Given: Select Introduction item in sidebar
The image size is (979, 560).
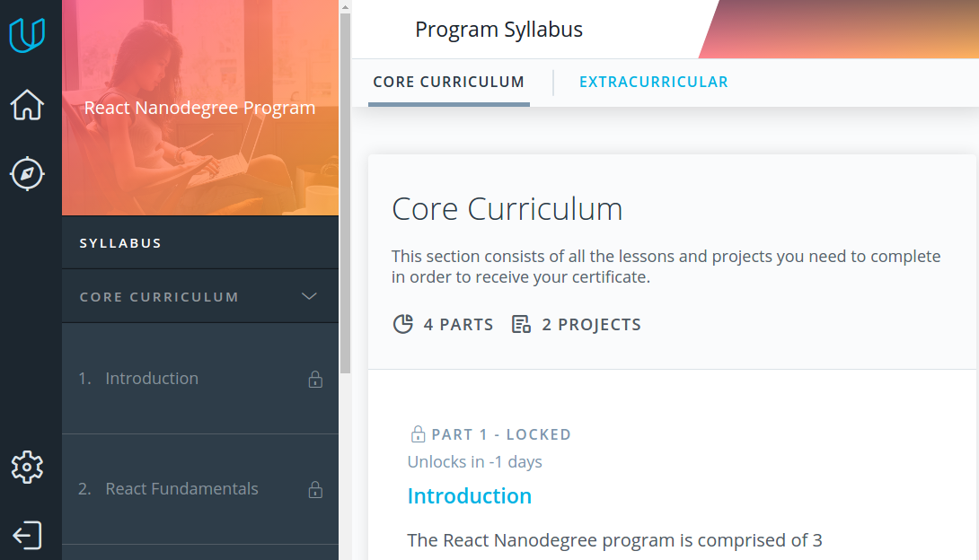Looking at the screenshot, I should coord(152,379).
